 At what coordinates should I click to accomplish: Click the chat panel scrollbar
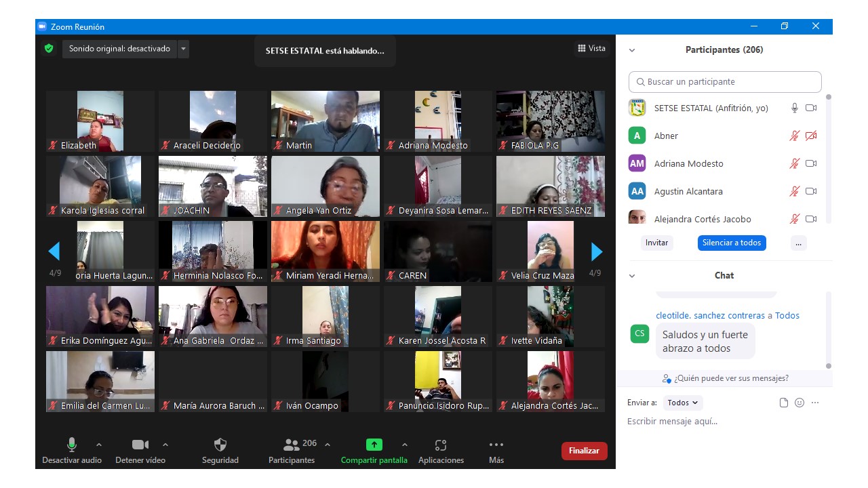(828, 331)
